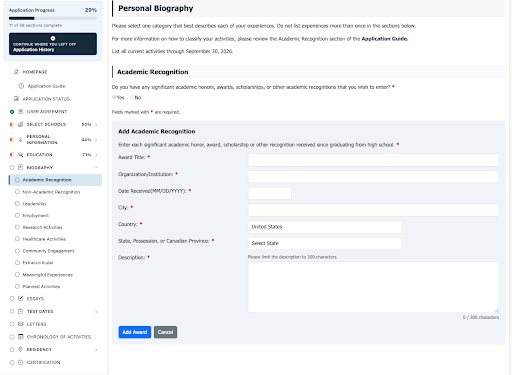The image size is (512, 375).
Task: Open Research Activities subsection
Action: tap(42, 227)
